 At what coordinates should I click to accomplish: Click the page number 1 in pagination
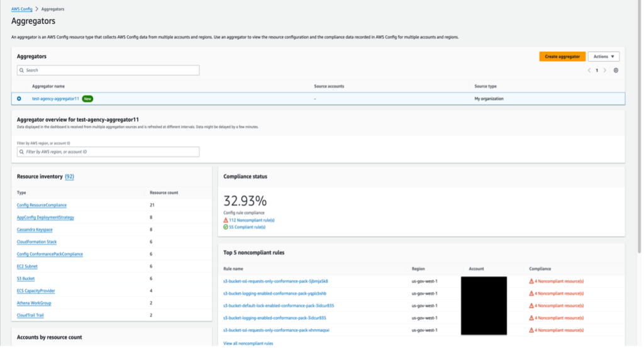(x=597, y=70)
